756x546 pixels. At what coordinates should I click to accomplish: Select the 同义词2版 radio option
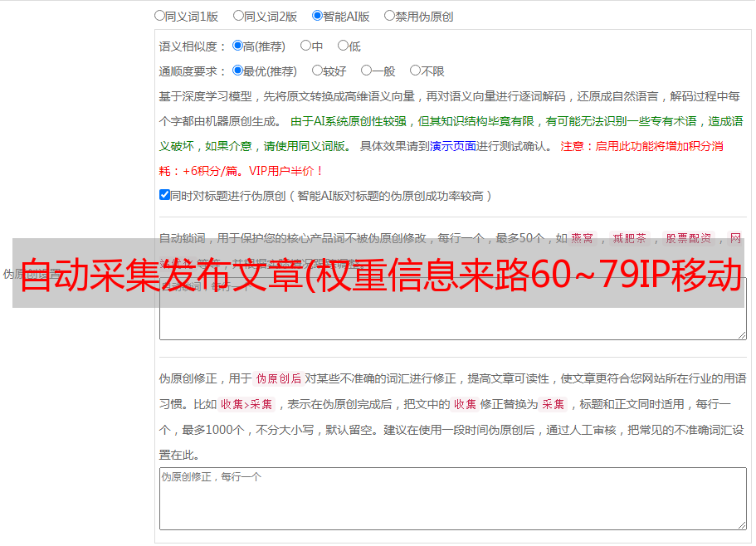(x=239, y=16)
